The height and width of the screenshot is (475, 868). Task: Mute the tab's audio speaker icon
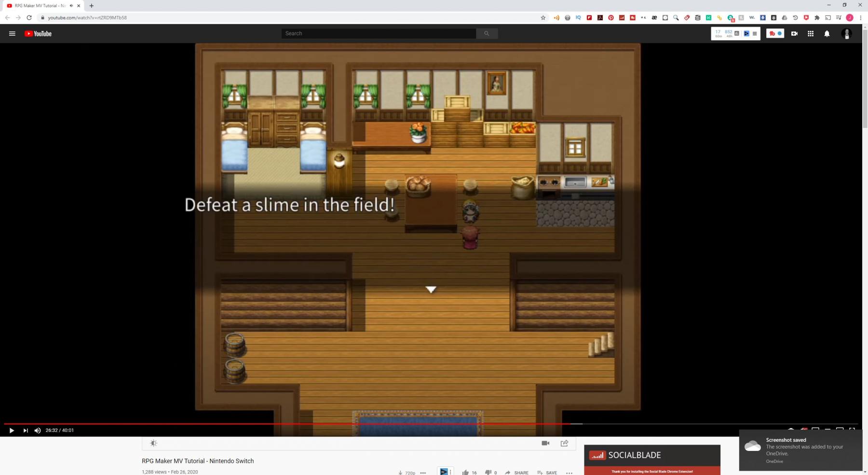(x=71, y=6)
